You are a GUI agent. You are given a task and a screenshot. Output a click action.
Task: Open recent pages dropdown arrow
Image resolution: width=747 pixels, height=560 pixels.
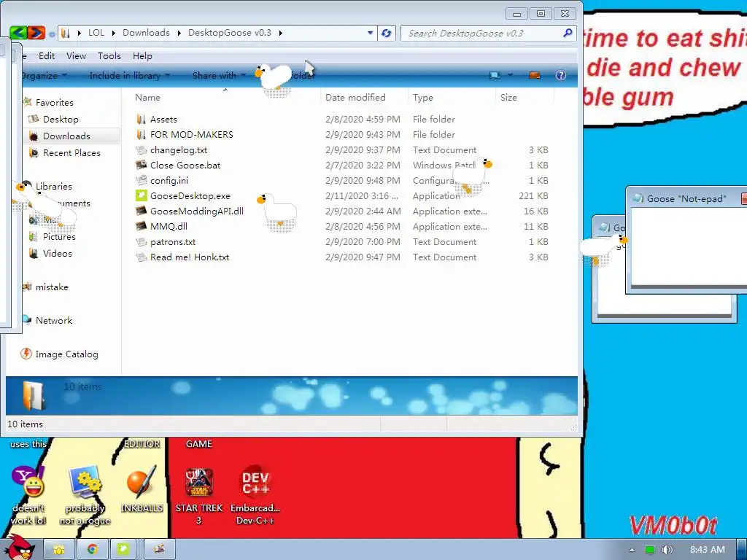coord(52,34)
